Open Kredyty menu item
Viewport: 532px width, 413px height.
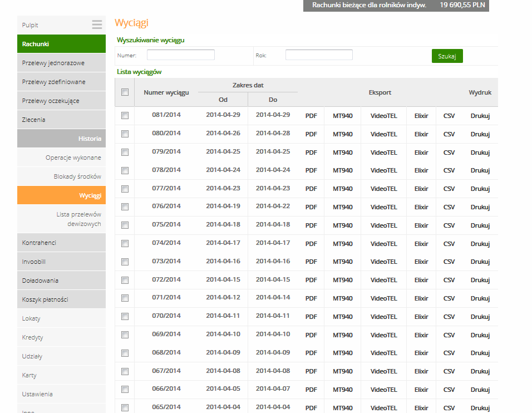[x=61, y=337]
